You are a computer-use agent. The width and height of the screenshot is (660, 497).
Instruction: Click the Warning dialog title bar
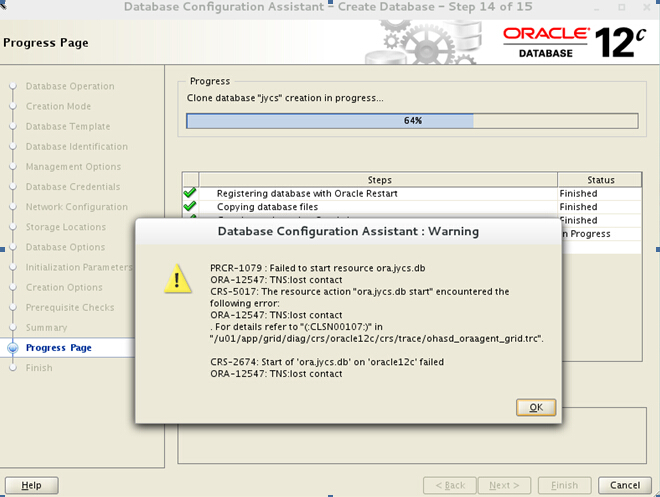tap(348, 231)
